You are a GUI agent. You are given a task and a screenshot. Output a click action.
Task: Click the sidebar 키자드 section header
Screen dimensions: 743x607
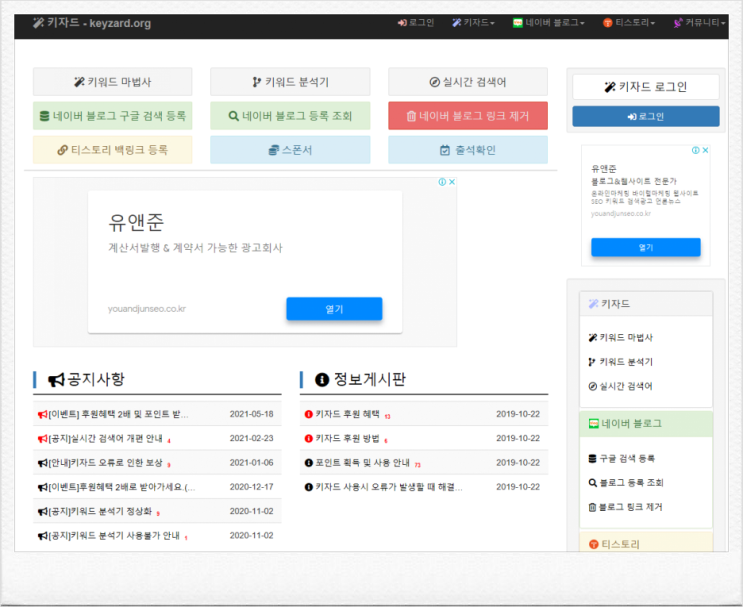pyautogui.click(x=646, y=304)
